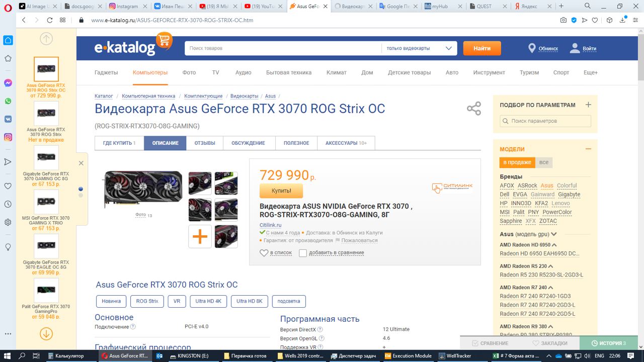
Task: Collapse the Модели section minus
Action: click(x=588, y=149)
